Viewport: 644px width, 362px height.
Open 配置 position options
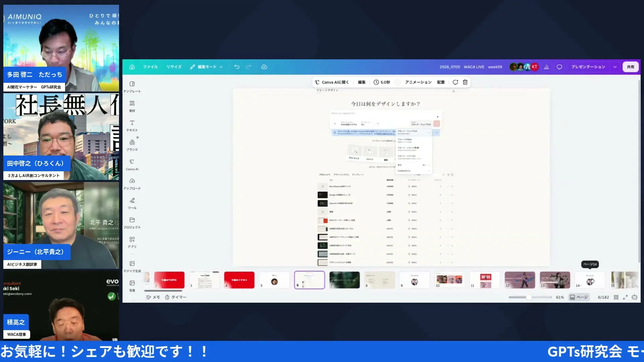(x=441, y=82)
